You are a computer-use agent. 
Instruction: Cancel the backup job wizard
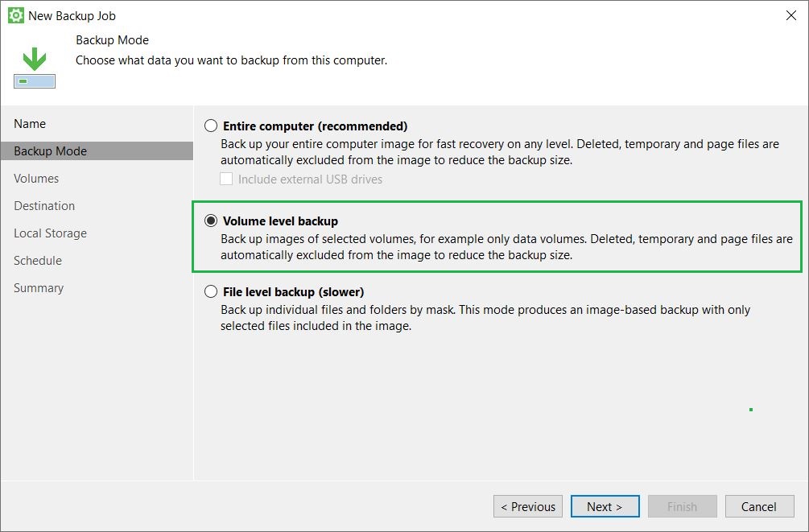point(759,506)
